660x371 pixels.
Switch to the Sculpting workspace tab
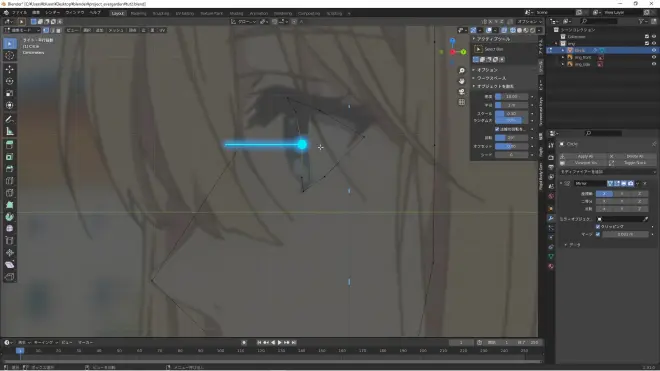(161, 13)
